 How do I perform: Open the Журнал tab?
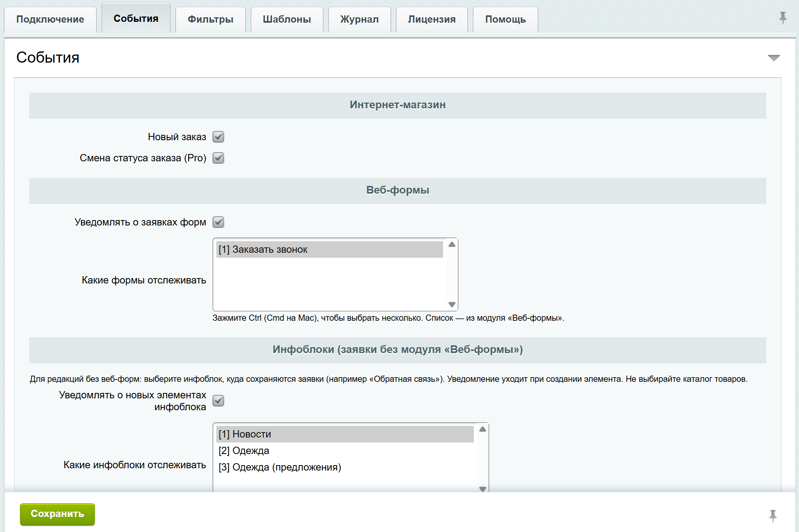pos(360,19)
